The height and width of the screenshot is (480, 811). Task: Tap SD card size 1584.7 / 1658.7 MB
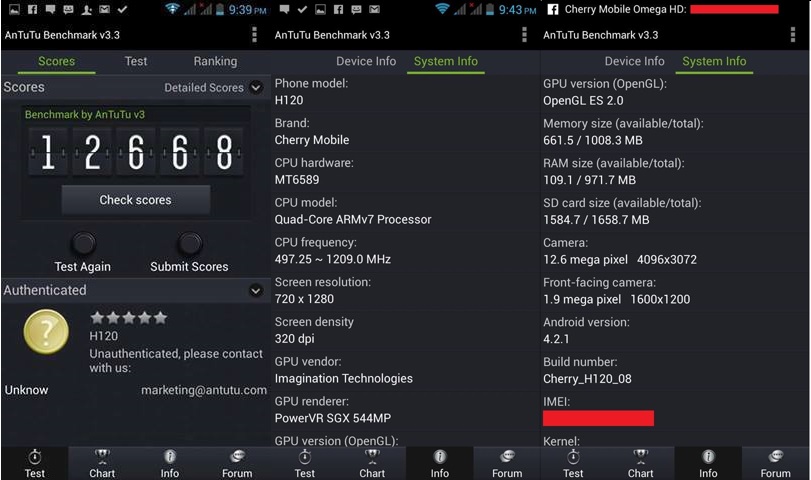[x=596, y=220]
